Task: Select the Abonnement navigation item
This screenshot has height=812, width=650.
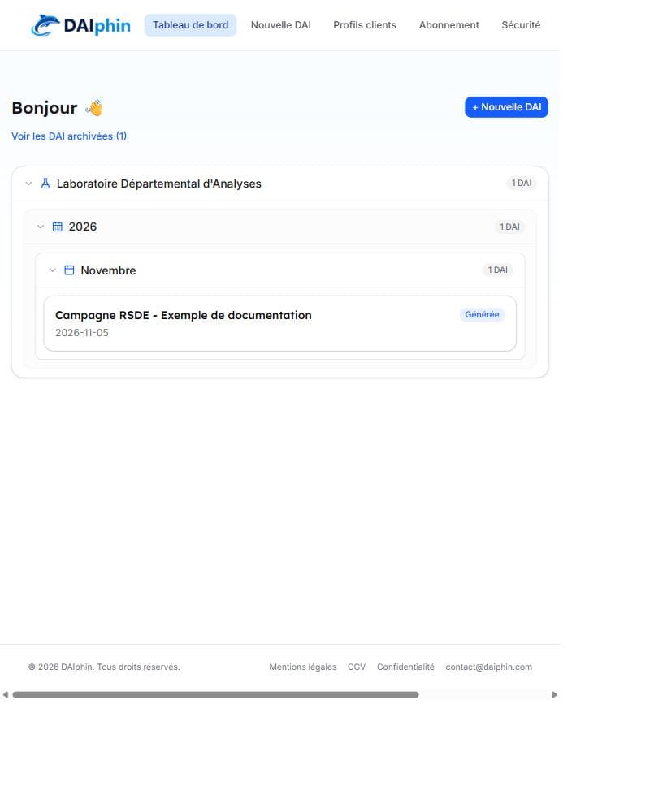Action: click(x=448, y=25)
